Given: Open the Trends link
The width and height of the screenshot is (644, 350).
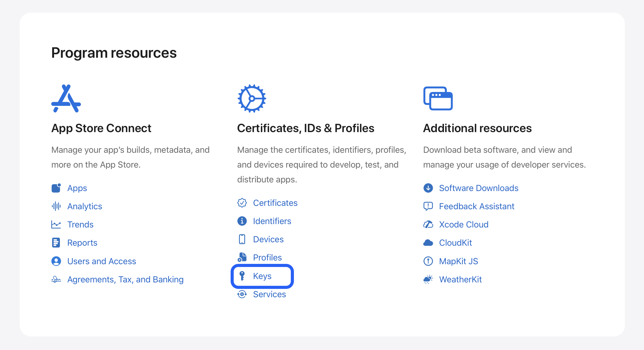Looking at the screenshot, I should [80, 224].
